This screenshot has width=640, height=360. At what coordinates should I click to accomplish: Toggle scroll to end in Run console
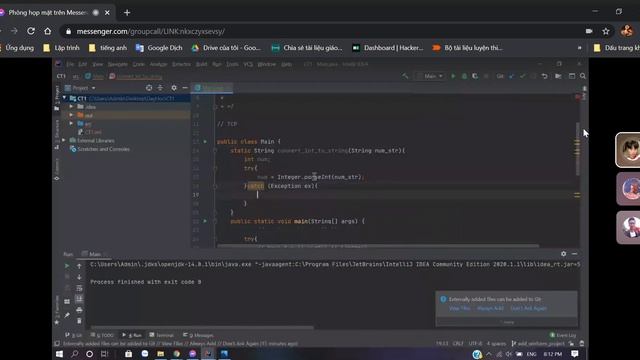(79, 299)
